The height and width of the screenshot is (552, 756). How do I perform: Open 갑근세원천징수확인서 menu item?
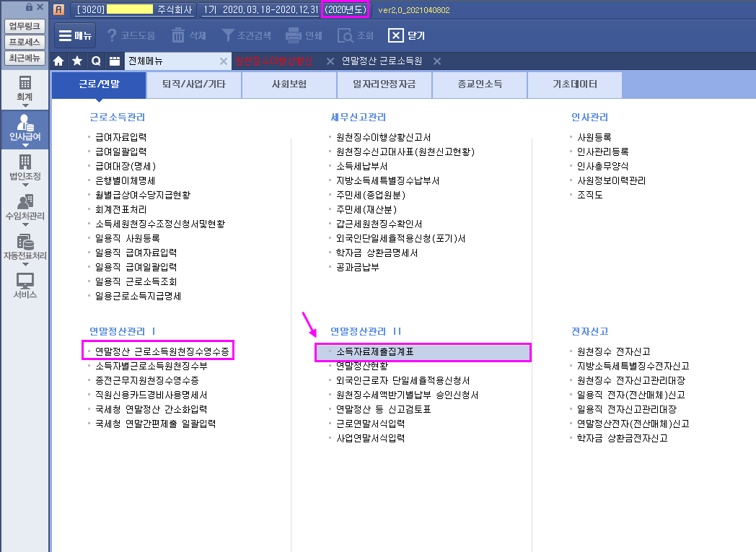point(379,224)
